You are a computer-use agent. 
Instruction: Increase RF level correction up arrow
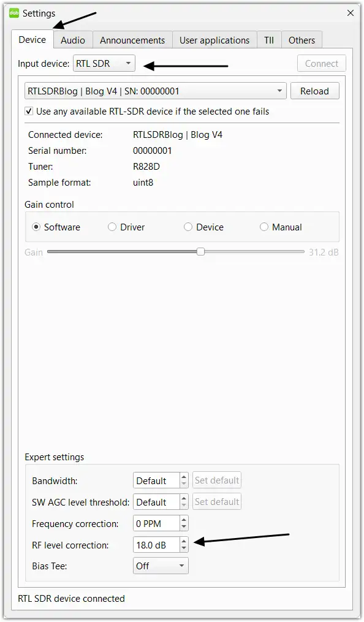(x=184, y=541)
